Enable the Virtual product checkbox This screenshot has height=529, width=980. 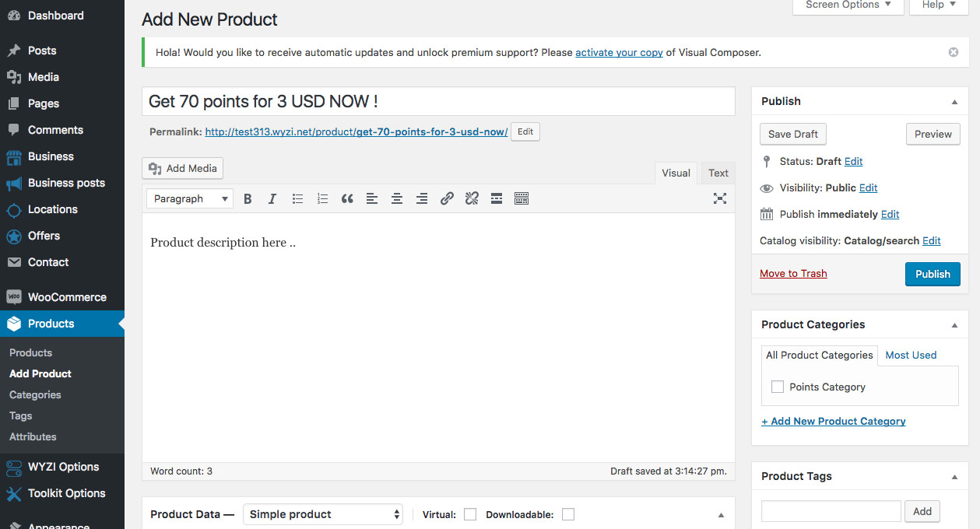(x=470, y=514)
